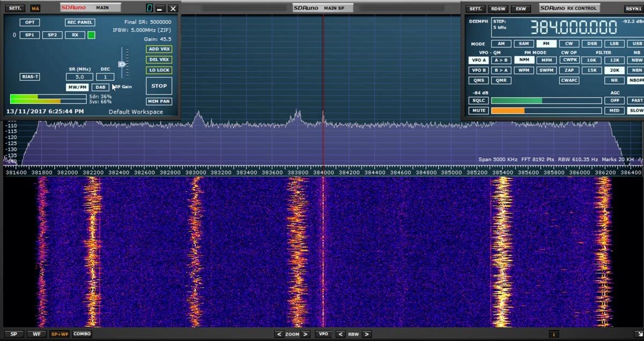644x341 pixels.
Task: Open the OPT options panel
Action: pyautogui.click(x=30, y=22)
